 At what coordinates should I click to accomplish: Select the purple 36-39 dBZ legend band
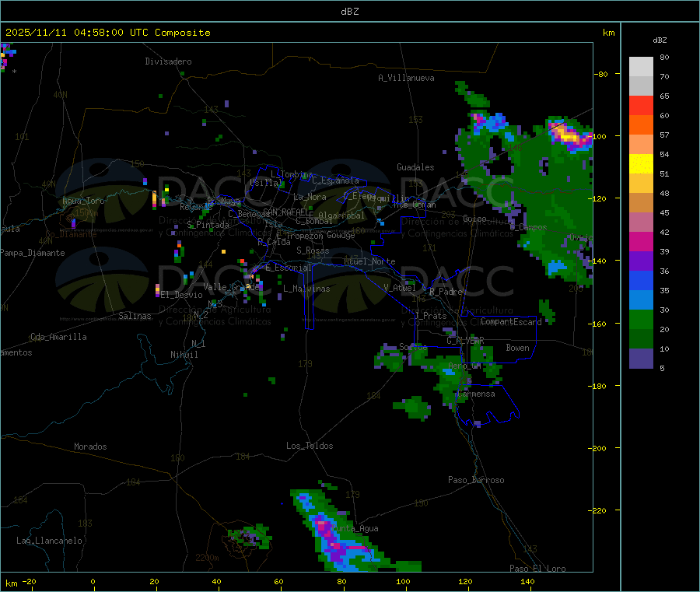tap(641, 261)
